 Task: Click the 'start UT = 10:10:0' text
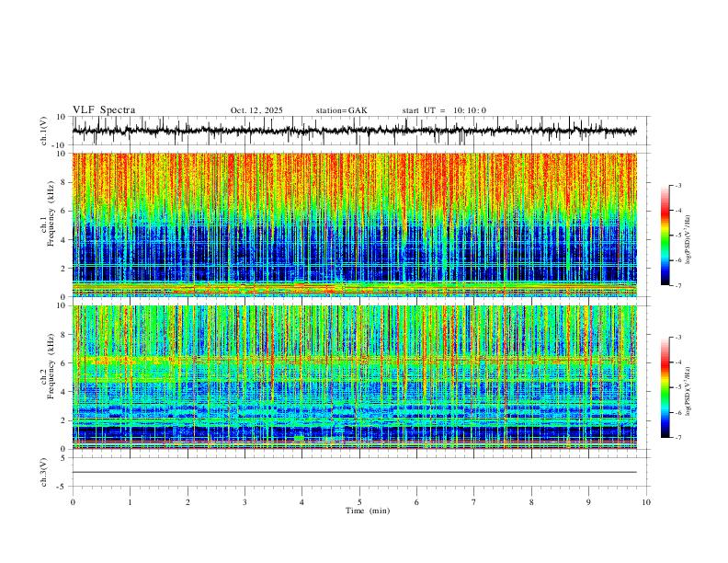[444, 110]
